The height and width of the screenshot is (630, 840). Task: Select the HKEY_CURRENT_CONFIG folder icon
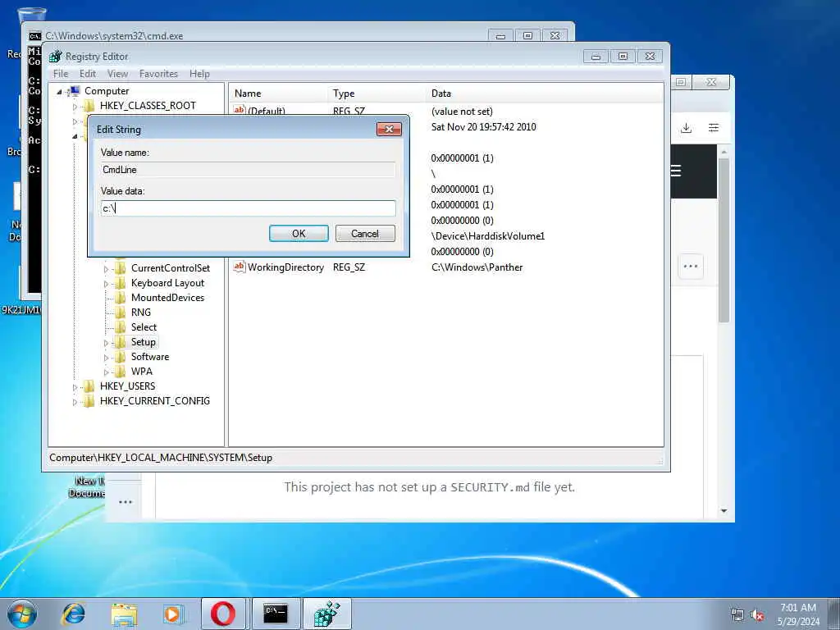(x=89, y=400)
